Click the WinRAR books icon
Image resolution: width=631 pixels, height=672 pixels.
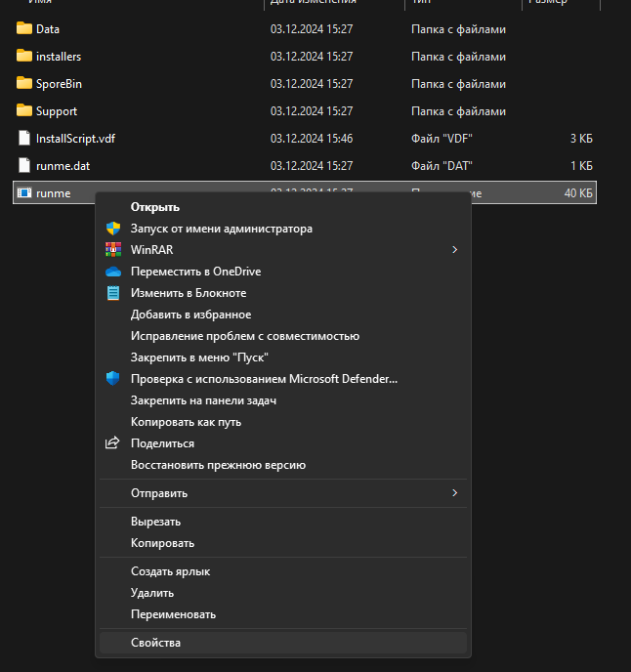(113, 250)
